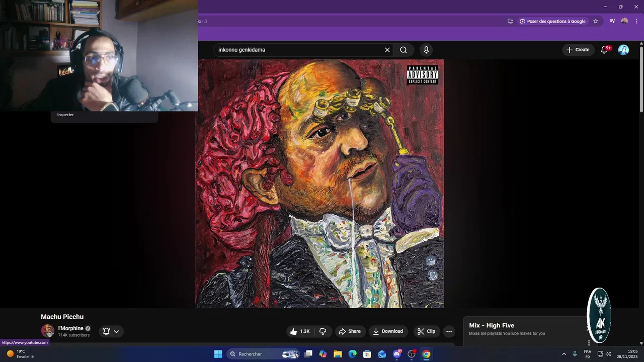644x362 pixels.
Task: Open Outlook mail from taskbar
Action: pyautogui.click(x=382, y=354)
